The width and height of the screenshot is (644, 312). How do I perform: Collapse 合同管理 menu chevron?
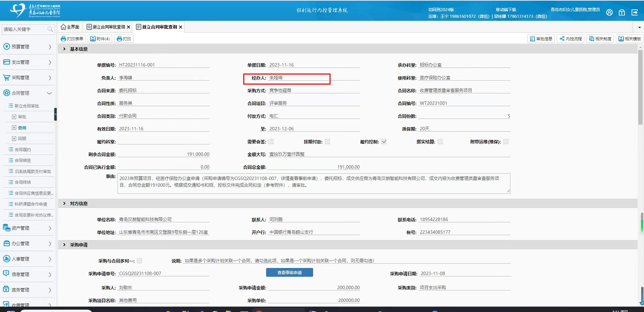[x=49, y=93]
